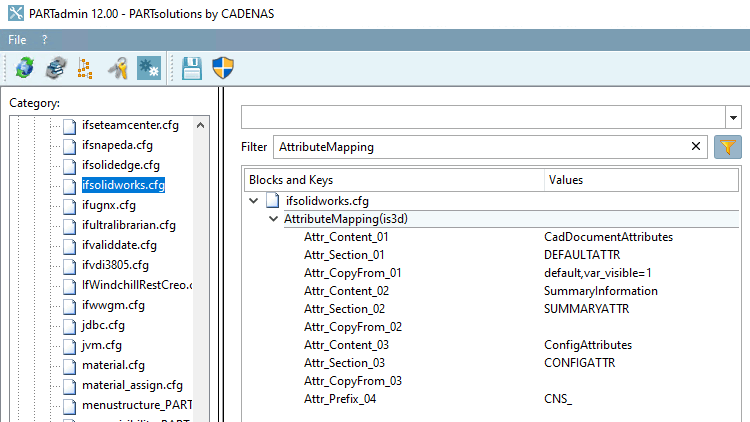Collapse the AttributeMapping(is3d) block
The width and height of the screenshot is (750, 422).
(274, 219)
